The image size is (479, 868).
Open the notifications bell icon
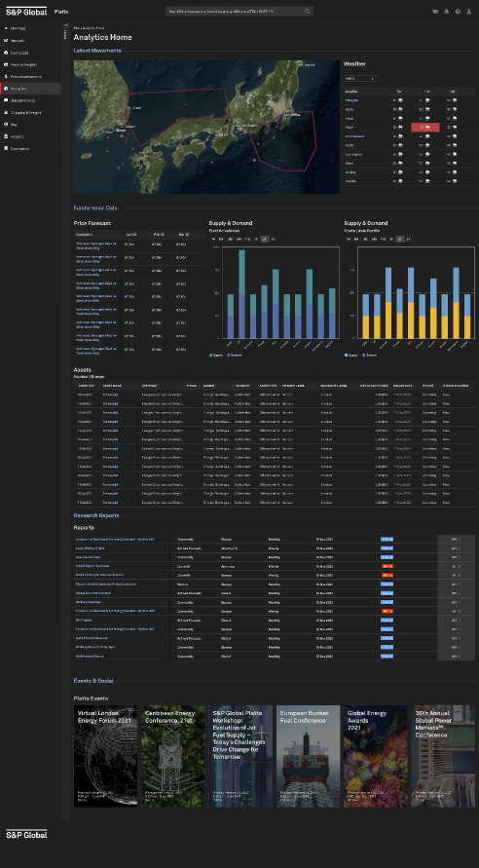(446, 11)
